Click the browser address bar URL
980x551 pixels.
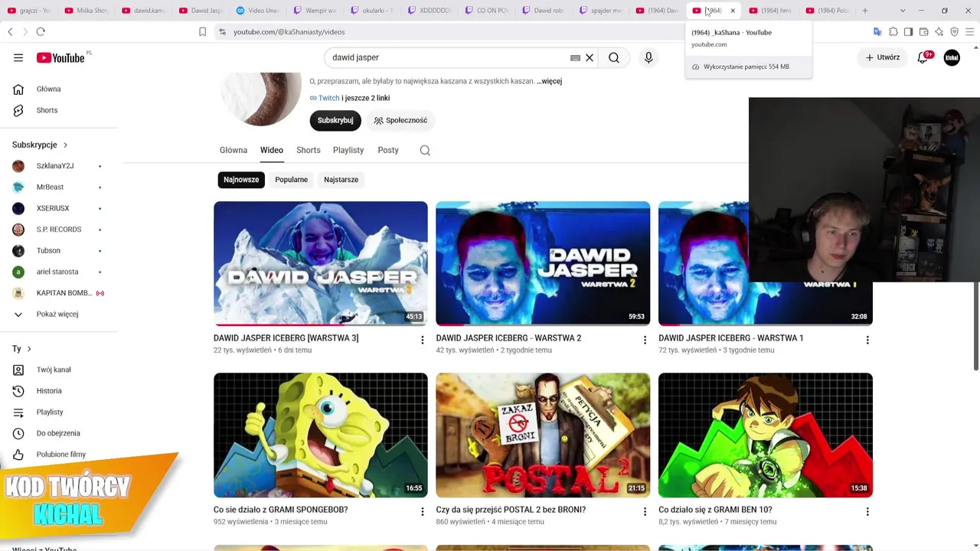(289, 31)
